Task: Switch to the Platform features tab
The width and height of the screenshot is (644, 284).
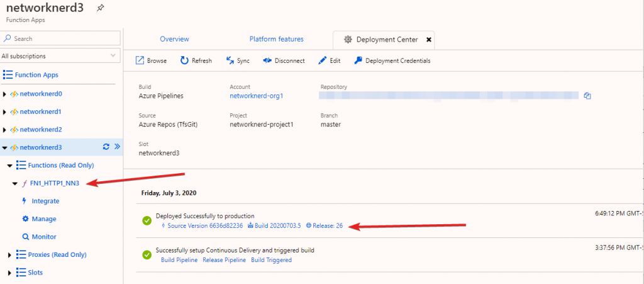Action: click(x=277, y=39)
